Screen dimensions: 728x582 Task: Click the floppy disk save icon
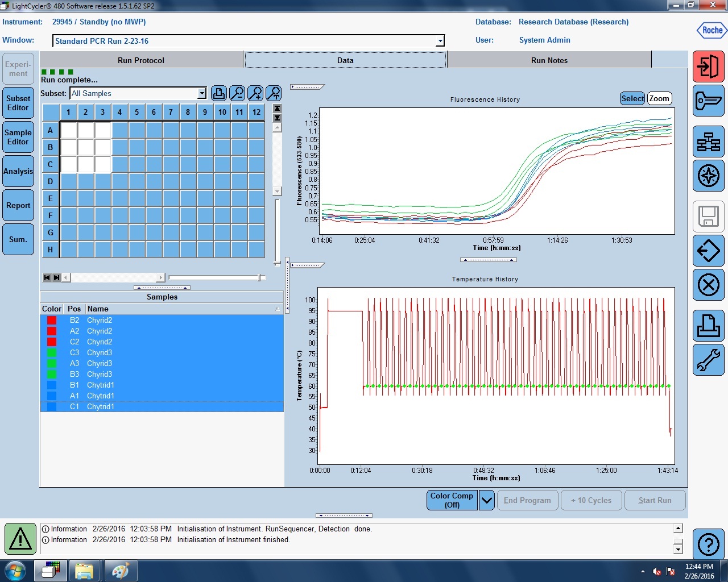pos(708,217)
